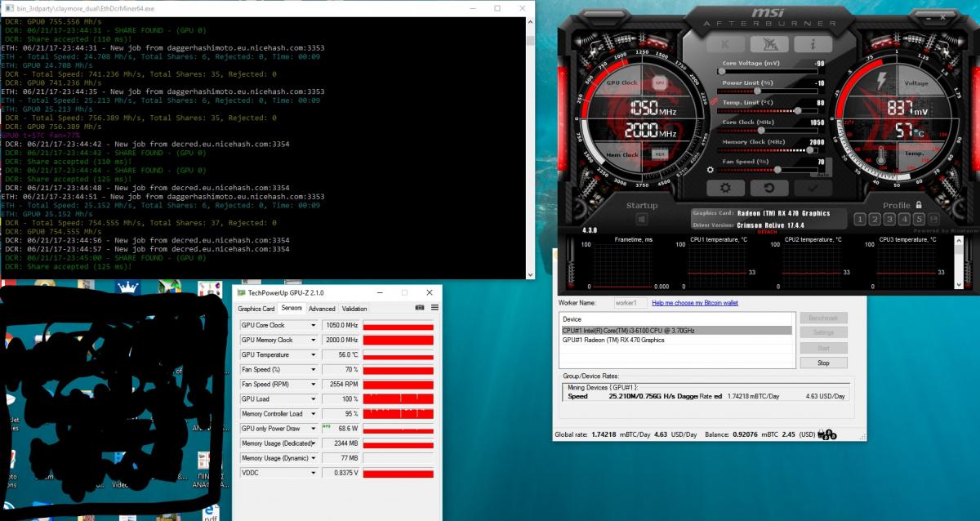Image resolution: width=980 pixels, height=521 pixels.
Task: Click the miner Settings button
Action: coord(823,332)
